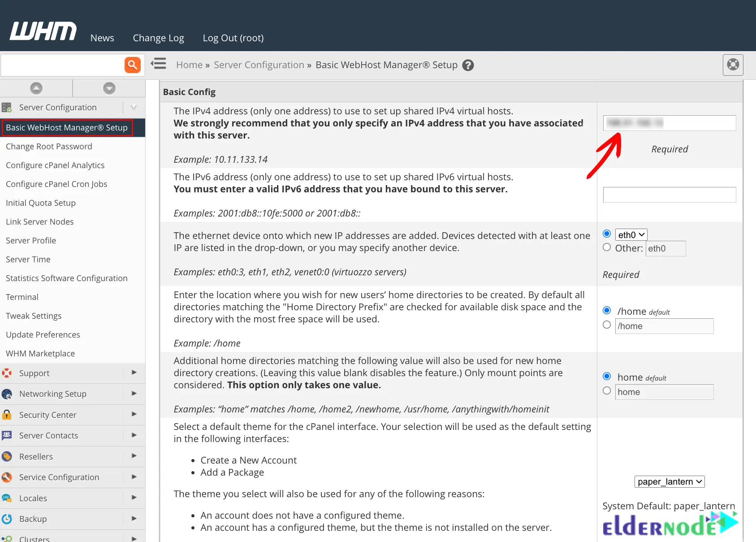Click the Server Configuration section icon
756x542 pixels.
[7, 108]
